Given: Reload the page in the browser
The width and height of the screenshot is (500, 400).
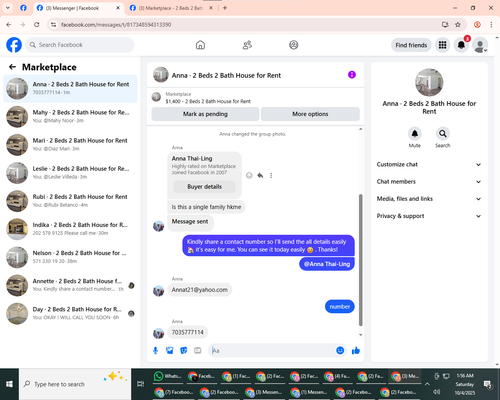Looking at the screenshot, I should click(37, 24).
